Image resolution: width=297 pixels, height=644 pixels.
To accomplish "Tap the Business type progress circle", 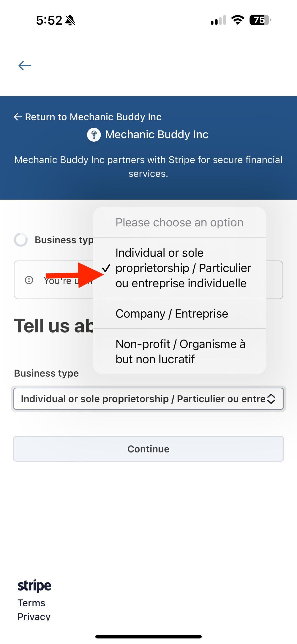I will click(21, 240).
